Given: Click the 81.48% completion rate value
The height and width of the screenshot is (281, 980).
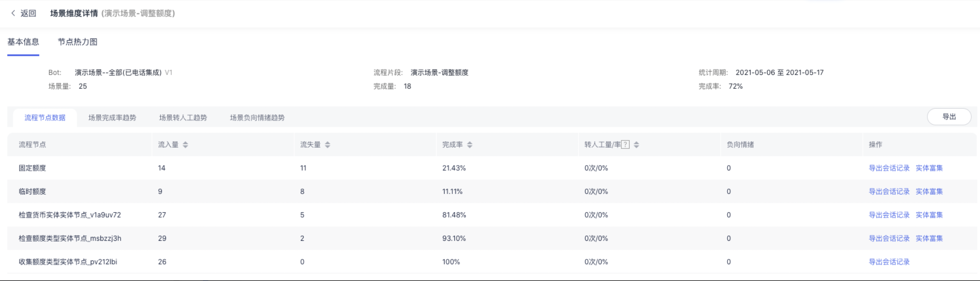Looking at the screenshot, I should tap(454, 215).
